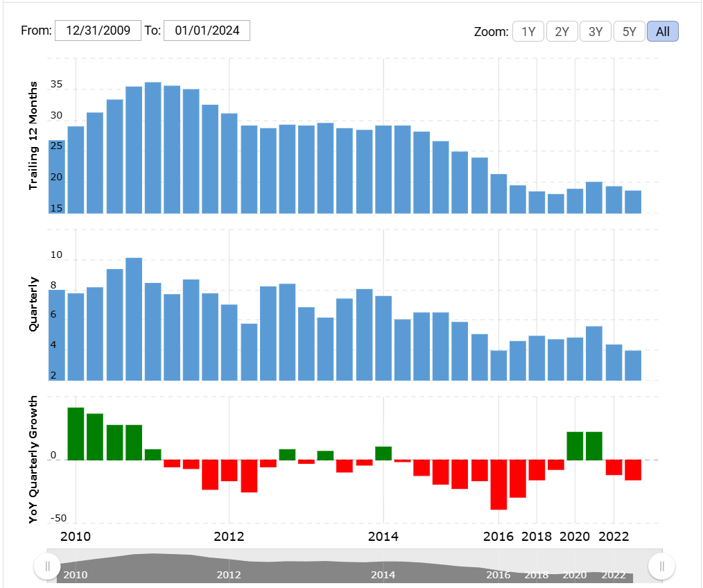Click the last Trailing 12 Months bar
The image size is (703, 588).
click(632, 202)
